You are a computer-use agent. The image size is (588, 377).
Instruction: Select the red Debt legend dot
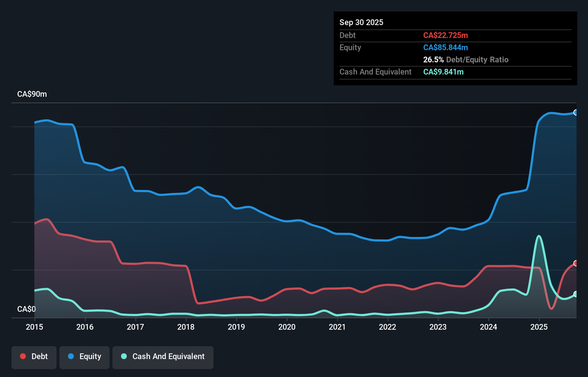[22, 356]
